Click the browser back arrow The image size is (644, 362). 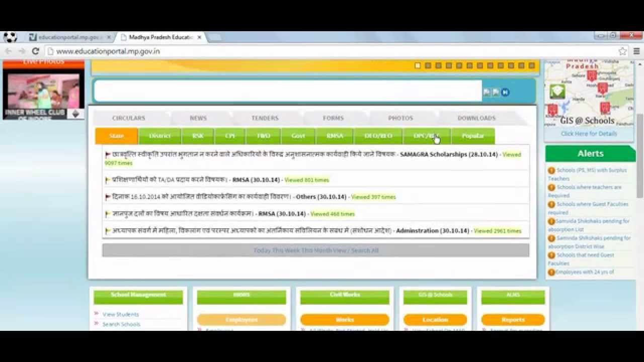tap(9, 51)
